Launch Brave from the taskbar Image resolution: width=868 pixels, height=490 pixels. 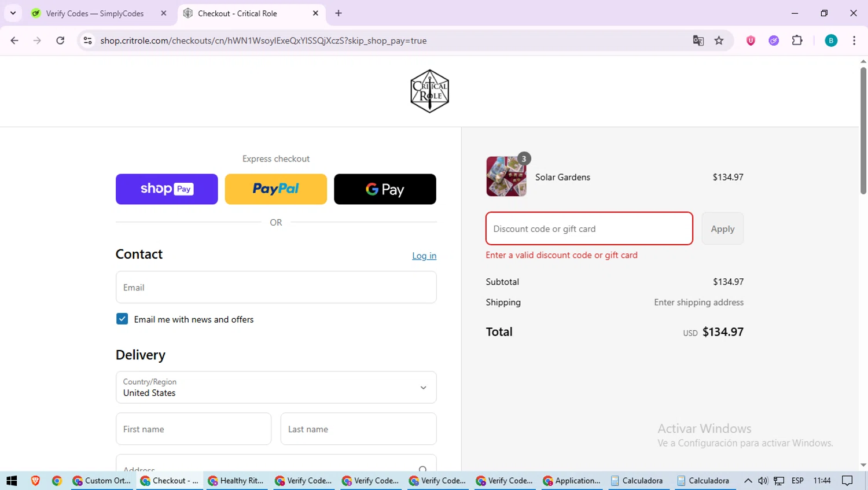35,481
